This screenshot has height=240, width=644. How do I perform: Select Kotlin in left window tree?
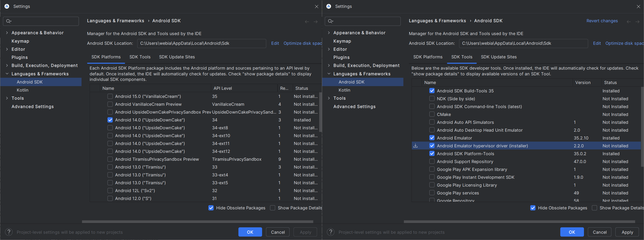point(23,90)
